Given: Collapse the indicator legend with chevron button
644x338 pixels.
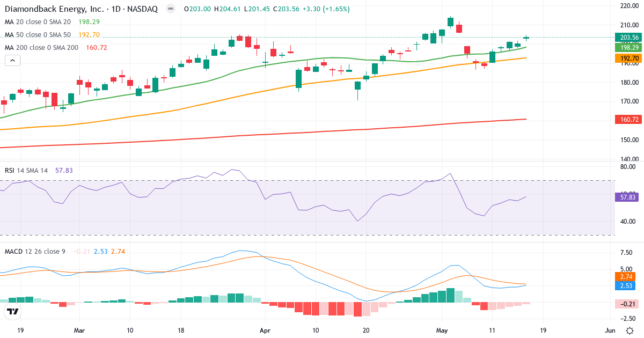Looking at the screenshot, I should click(x=12, y=61).
